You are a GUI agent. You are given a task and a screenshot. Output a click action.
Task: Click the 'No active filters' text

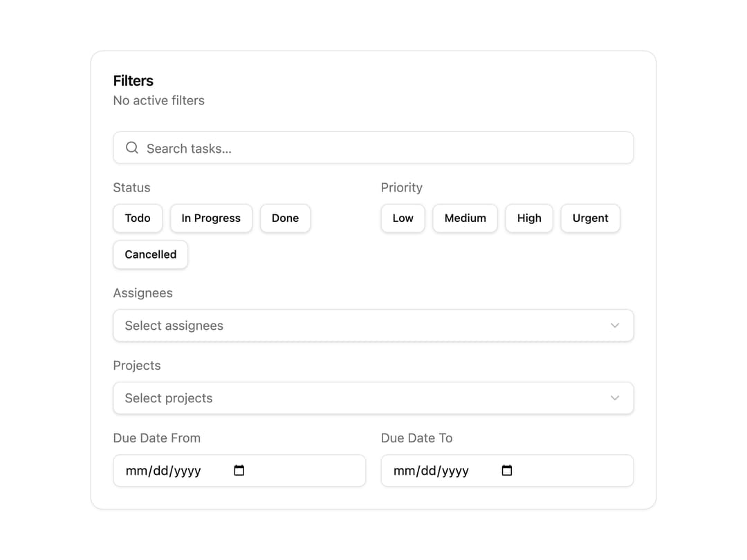click(x=158, y=100)
